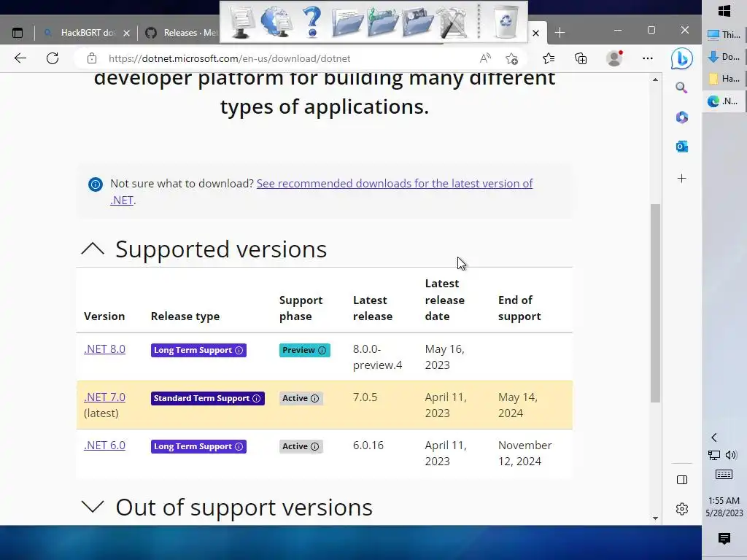Open the volume speaker tray icon
This screenshot has height=560, width=747.
point(731,455)
